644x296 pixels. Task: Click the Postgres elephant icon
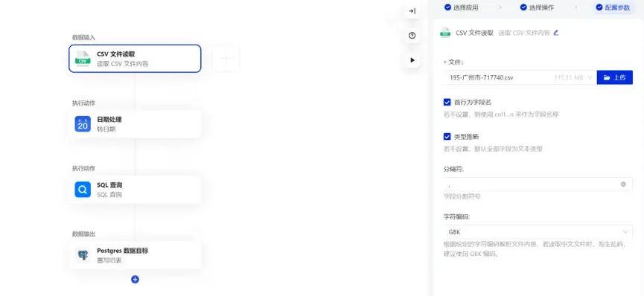83,255
